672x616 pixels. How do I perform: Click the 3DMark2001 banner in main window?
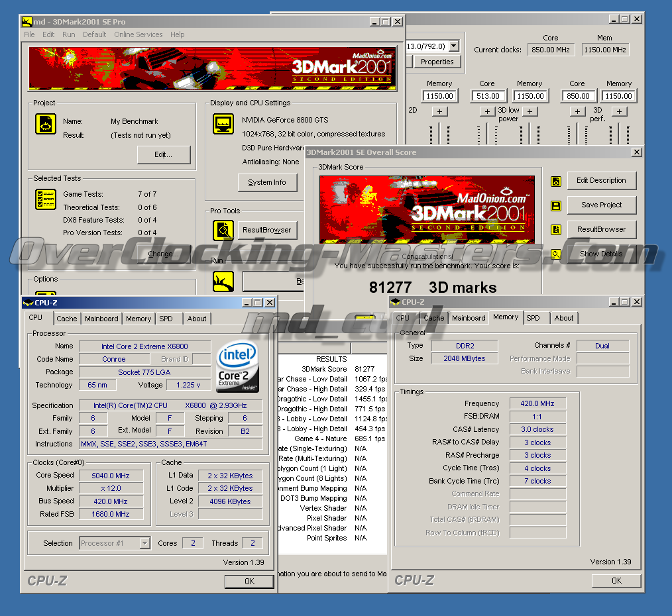tap(213, 68)
